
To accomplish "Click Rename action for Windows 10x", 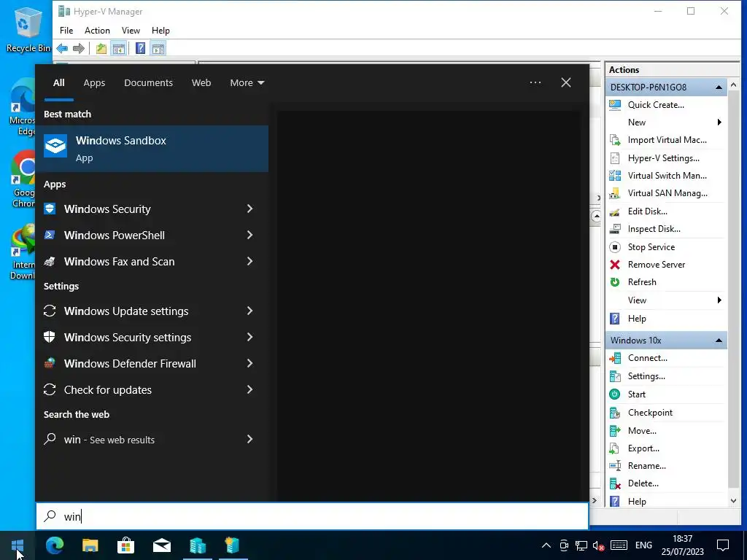I will [646, 466].
